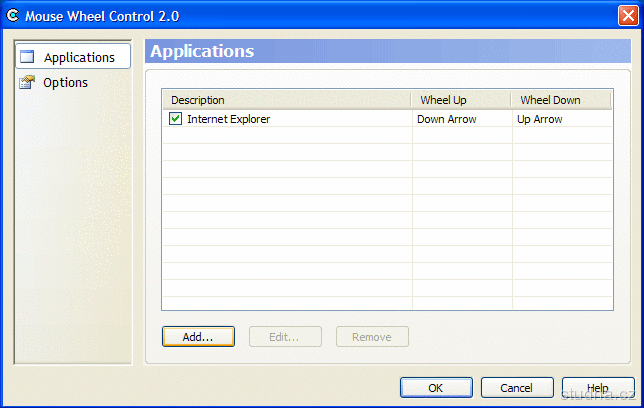The width and height of the screenshot is (644, 408).
Task: Uncheck the Internet Explorer checkbox
Action: point(175,119)
